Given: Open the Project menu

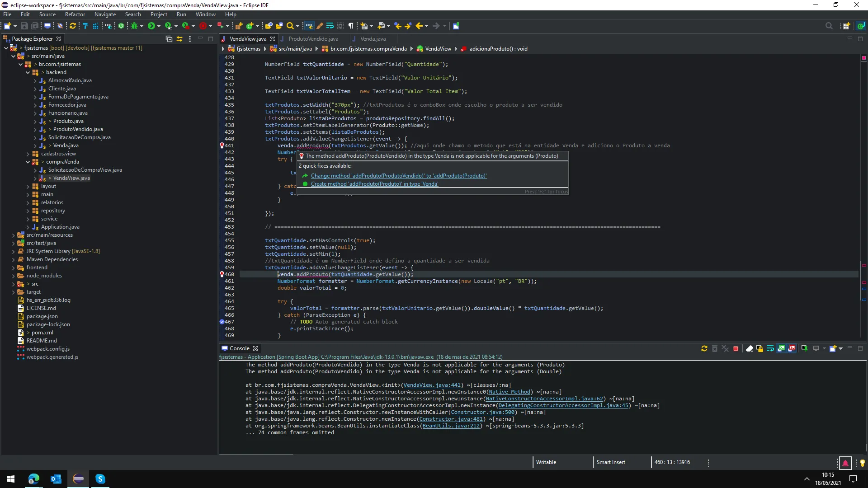Looking at the screenshot, I should (x=159, y=14).
